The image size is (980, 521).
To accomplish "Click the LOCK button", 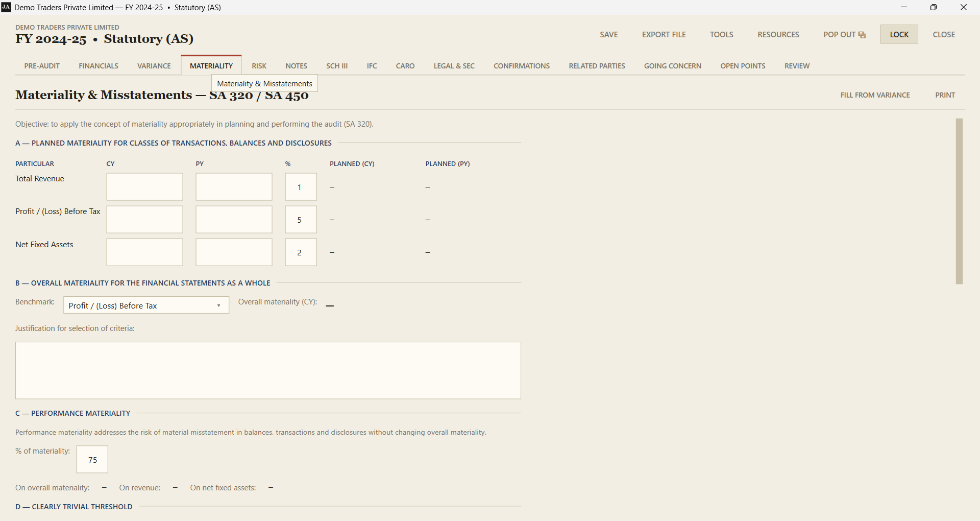I will click(x=899, y=34).
